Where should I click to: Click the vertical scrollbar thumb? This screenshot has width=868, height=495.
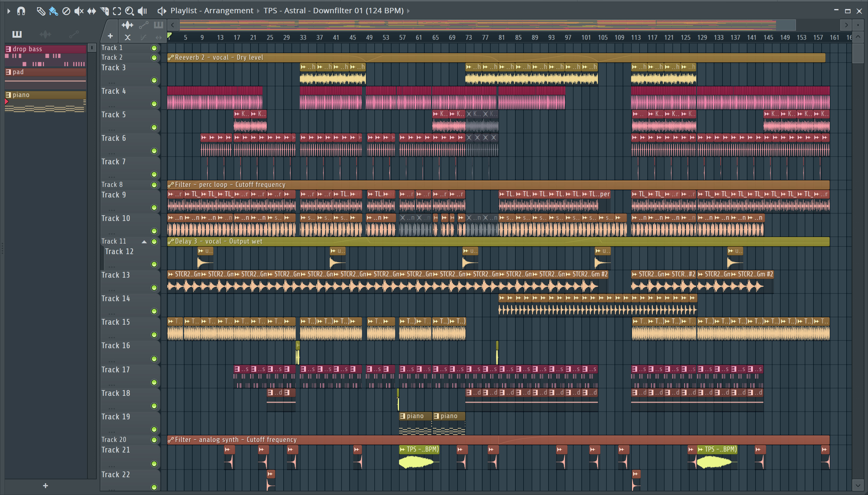pyautogui.click(x=858, y=53)
